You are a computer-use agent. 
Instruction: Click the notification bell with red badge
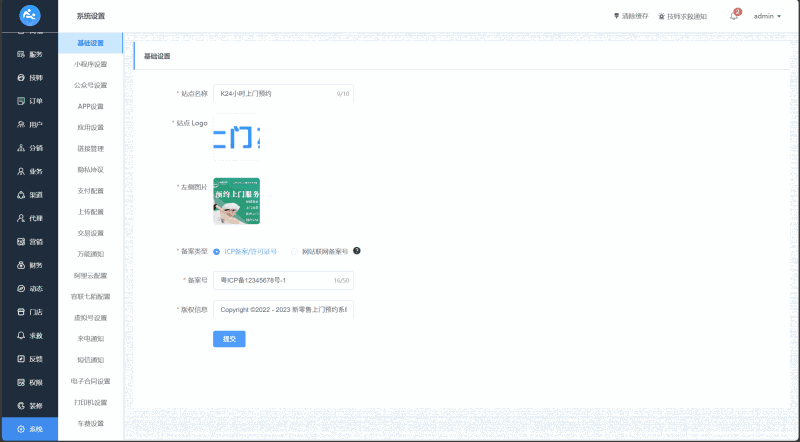pos(734,16)
